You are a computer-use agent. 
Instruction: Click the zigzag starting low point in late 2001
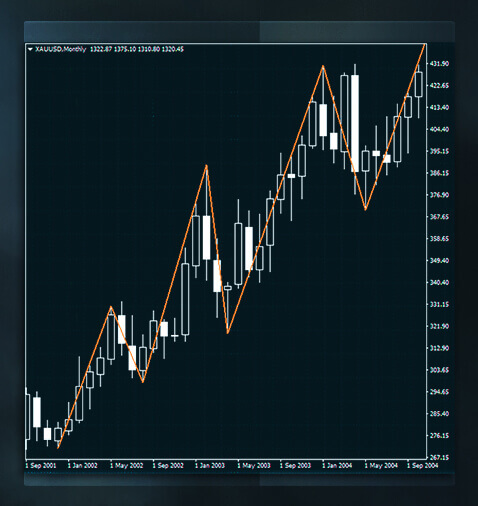point(58,448)
